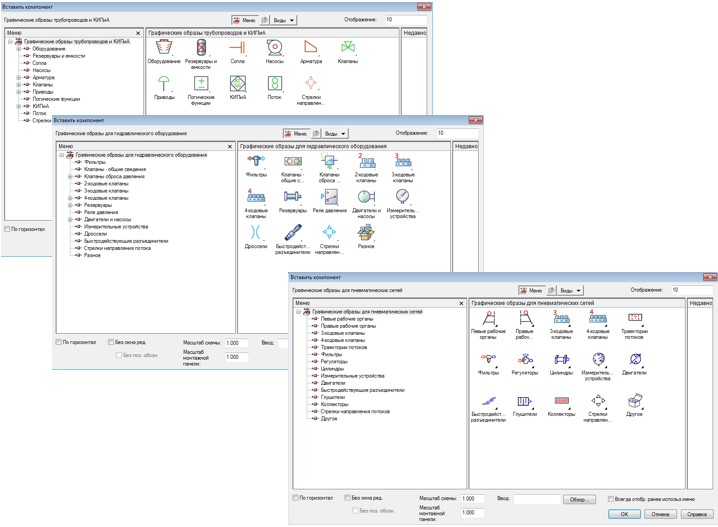Toggle Без окна ред. checkbox in pneumatic window
The image size is (718, 527).
[348, 498]
